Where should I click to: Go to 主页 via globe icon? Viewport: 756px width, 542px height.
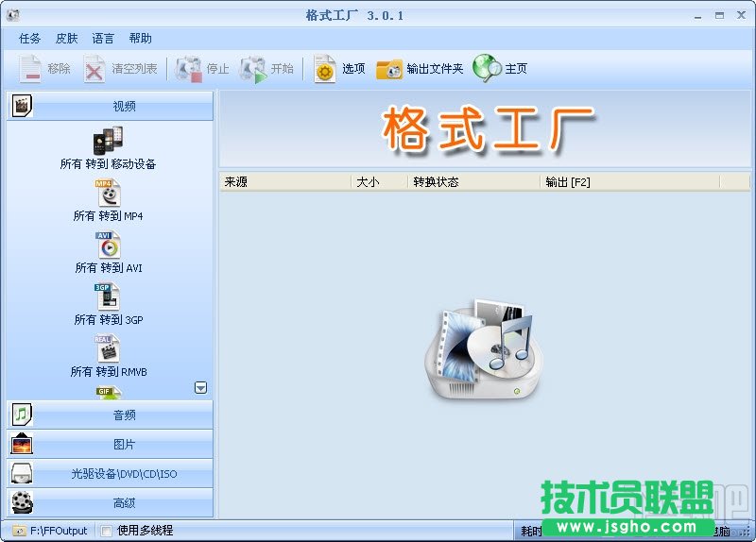487,68
